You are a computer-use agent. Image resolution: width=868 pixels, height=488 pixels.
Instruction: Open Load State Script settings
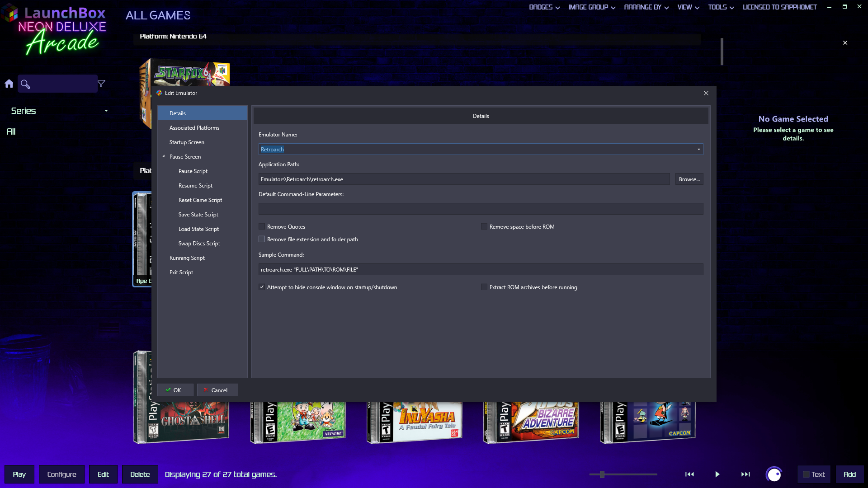[198, 229]
